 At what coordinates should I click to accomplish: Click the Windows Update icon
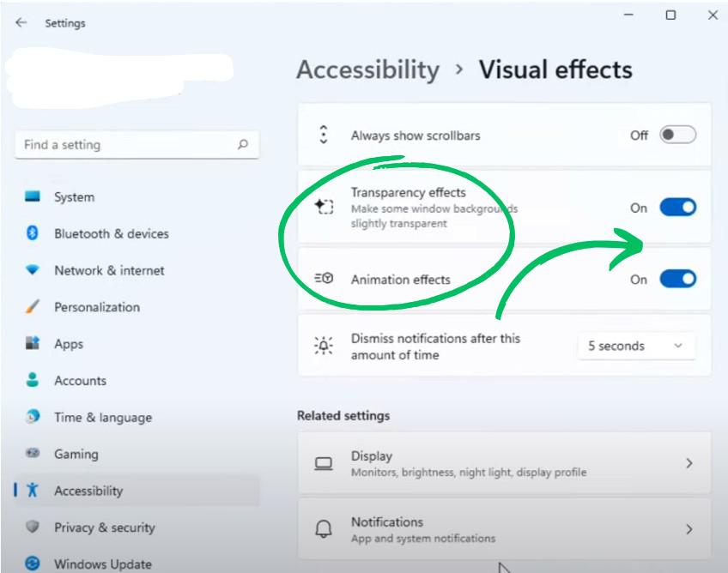32,564
